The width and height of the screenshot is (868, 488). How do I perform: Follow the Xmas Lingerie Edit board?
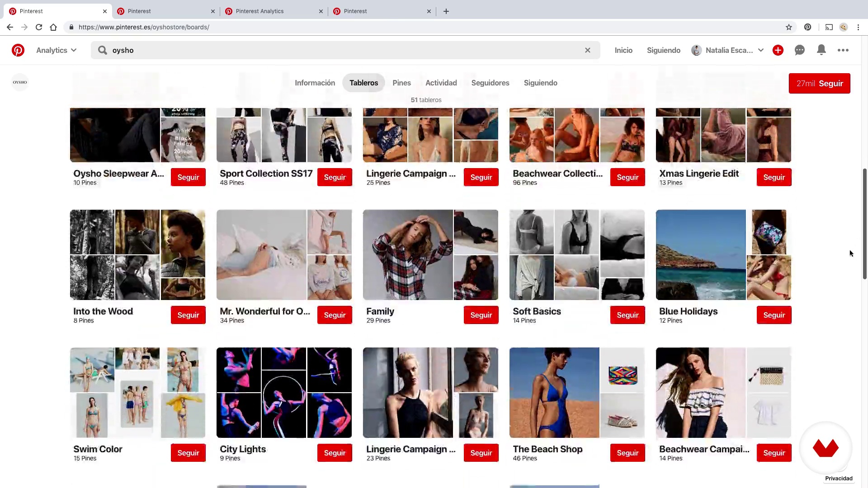coord(774,177)
